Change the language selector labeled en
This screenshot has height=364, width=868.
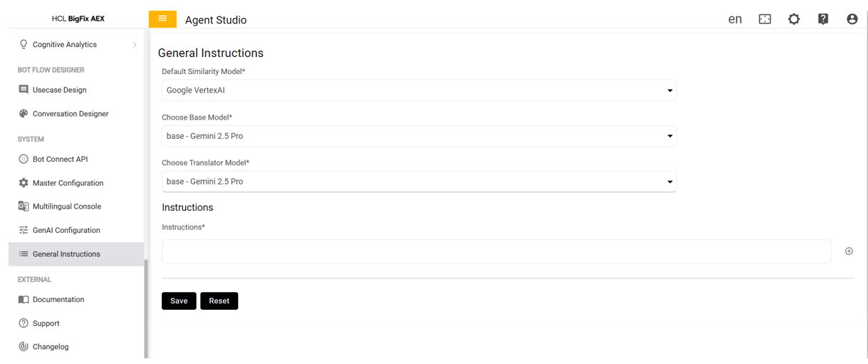click(x=735, y=19)
